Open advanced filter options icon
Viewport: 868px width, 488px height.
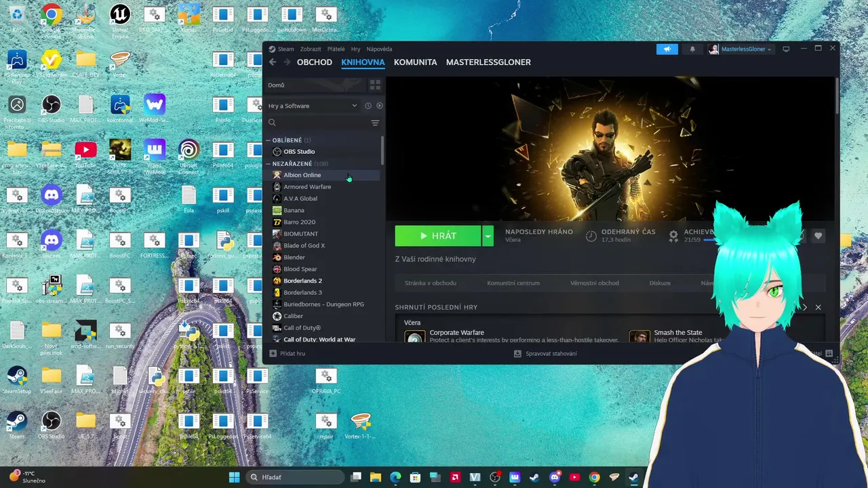click(x=375, y=123)
